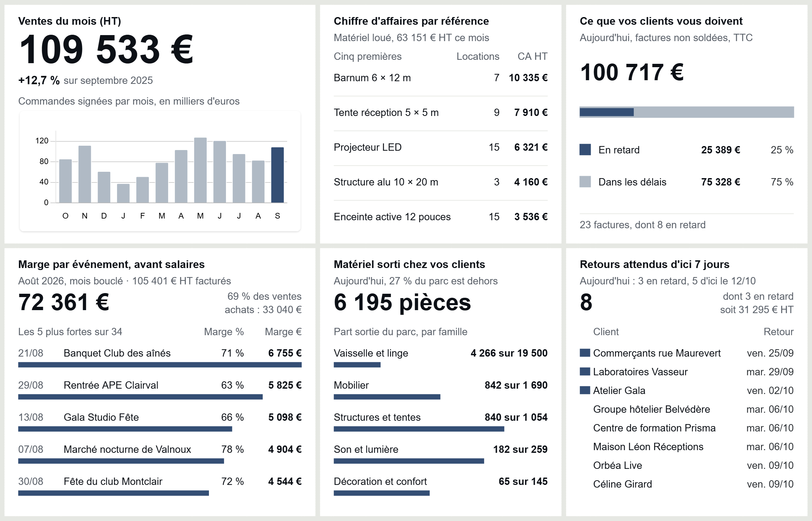The image size is (812, 521).
Task: Click '182 sur 259' Son et lumière value
Action: point(520,449)
